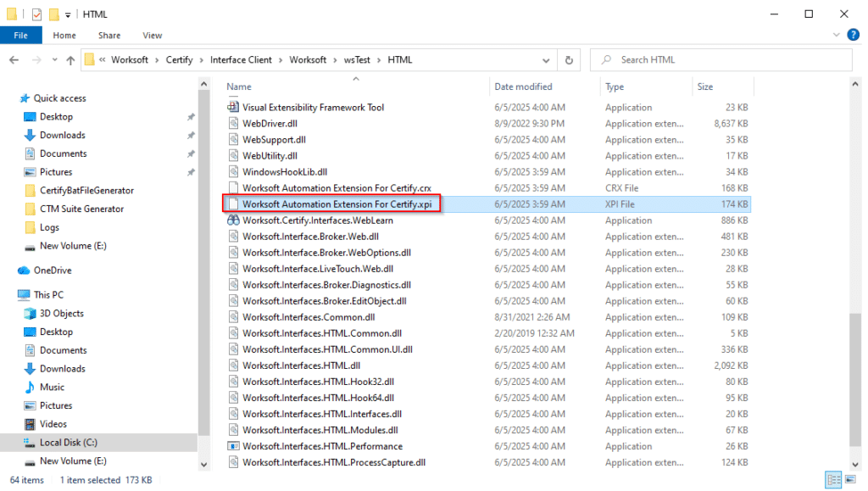The image size is (868, 491).
Task: Select This PC in the navigation pane
Action: pyautogui.click(x=48, y=294)
